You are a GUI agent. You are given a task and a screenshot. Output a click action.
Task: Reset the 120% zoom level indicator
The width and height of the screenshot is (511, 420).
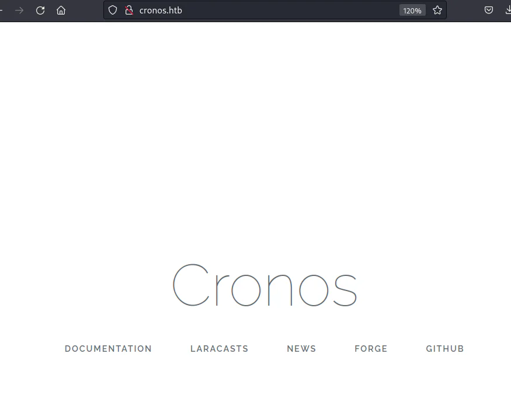[412, 10]
